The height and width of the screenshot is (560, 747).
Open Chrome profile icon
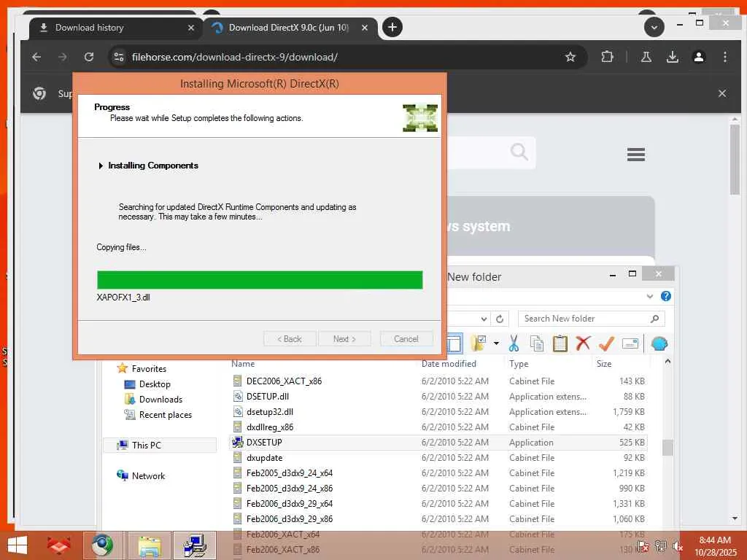[698, 57]
